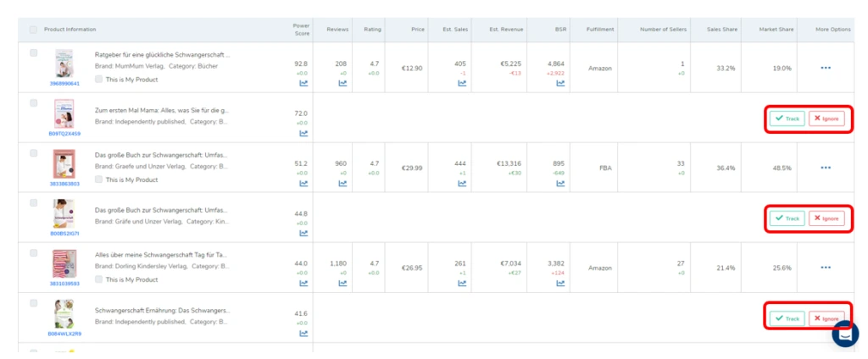This screenshot has width=868, height=359.
Task: Open More Options dots for the 48.5% market share row
Action: (825, 168)
